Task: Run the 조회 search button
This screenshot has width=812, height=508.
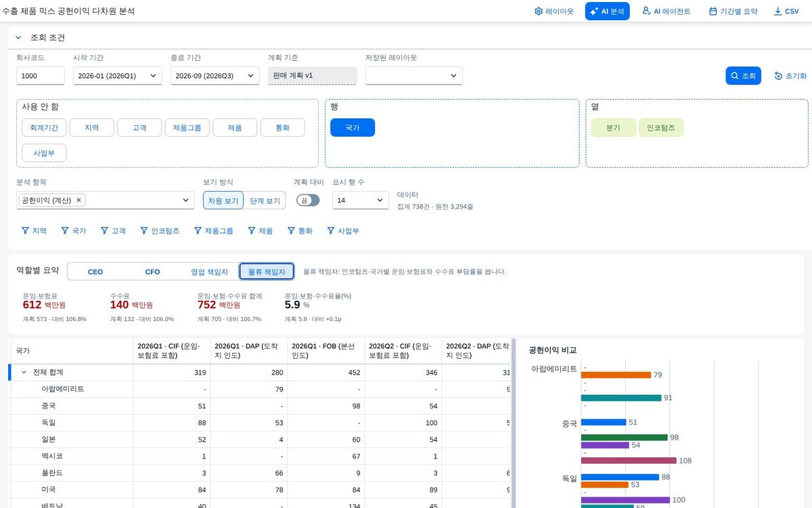Action: pyautogui.click(x=744, y=76)
